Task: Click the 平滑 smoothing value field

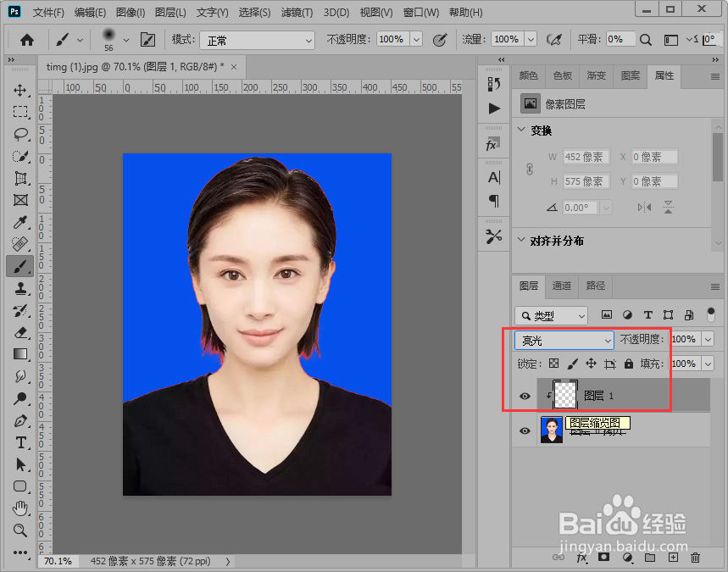Action: click(620, 40)
